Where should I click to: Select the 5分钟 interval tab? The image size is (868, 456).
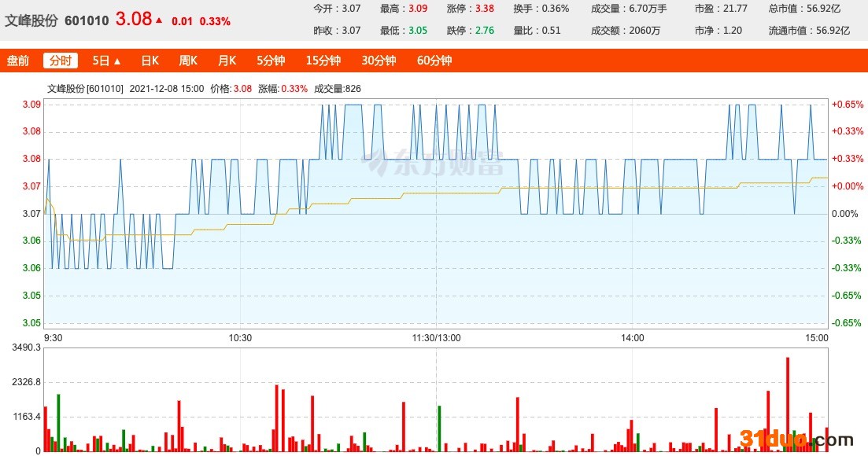[271, 61]
